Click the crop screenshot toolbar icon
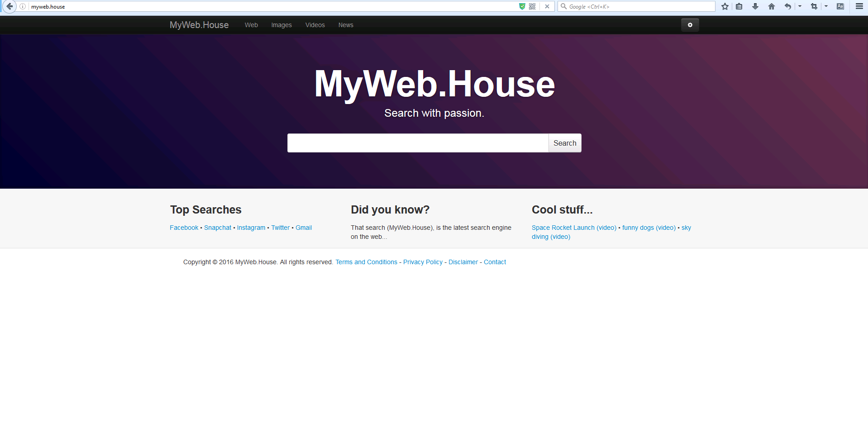 tap(814, 6)
